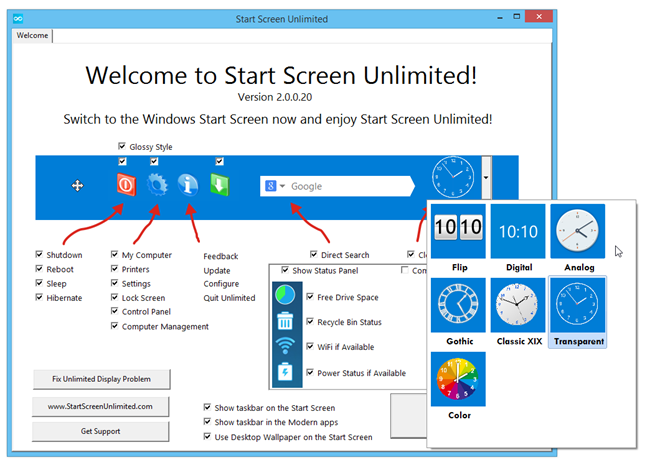Toggle the Recycle Bin Status checkbox
The height and width of the screenshot is (468, 660).
[310, 322]
